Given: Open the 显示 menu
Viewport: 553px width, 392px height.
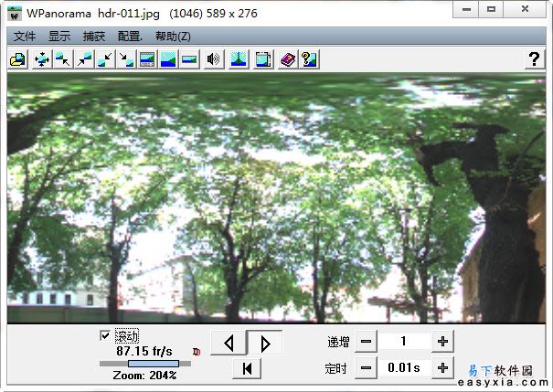Looking at the screenshot, I should [59, 37].
